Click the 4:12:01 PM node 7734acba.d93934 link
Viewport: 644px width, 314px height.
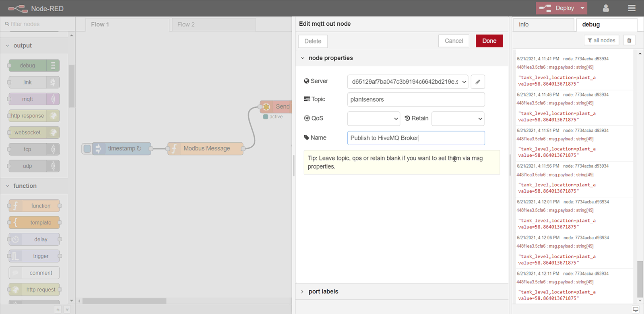pos(586,202)
